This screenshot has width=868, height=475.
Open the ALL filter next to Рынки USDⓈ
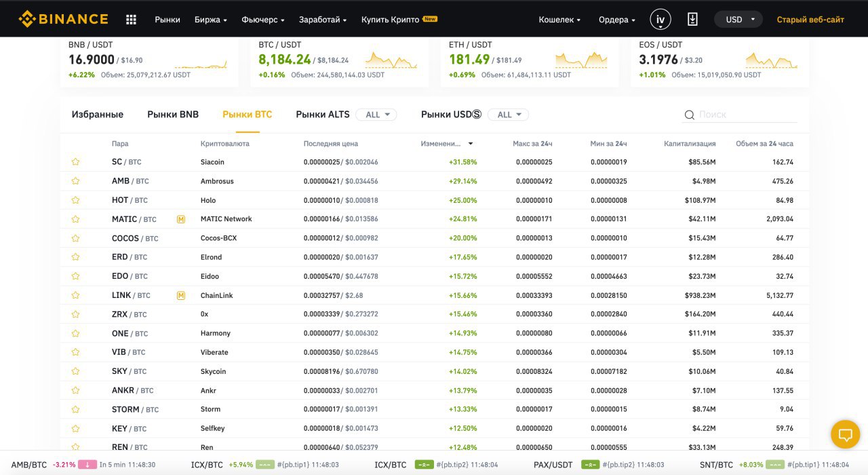click(508, 115)
